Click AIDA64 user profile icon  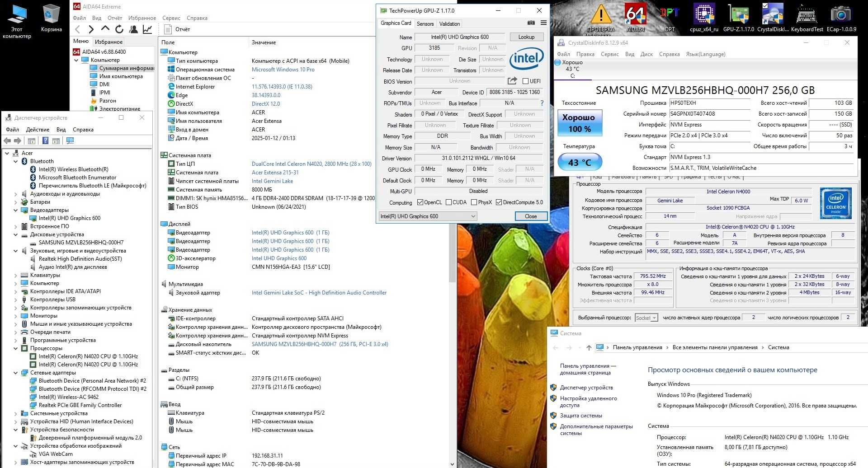pos(133,29)
